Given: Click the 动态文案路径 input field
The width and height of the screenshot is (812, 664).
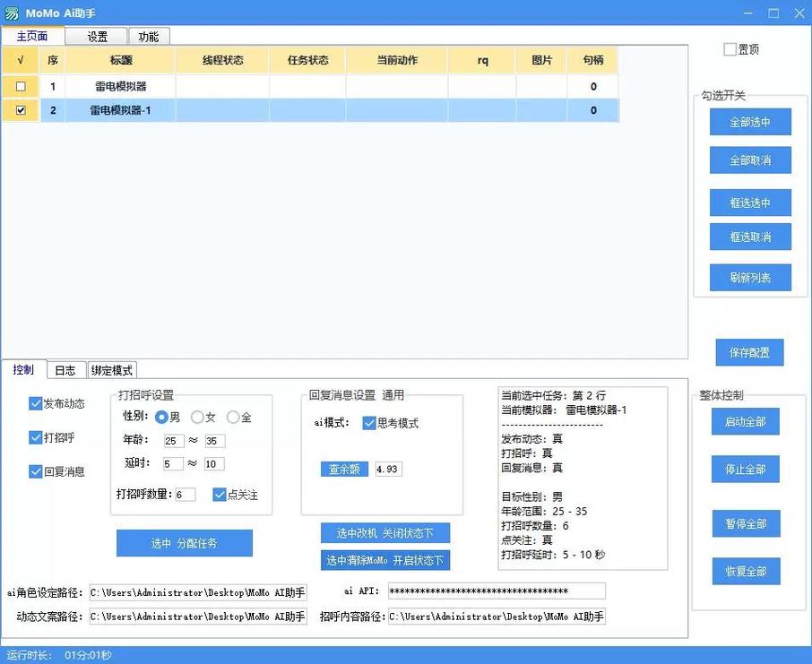Looking at the screenshot, I should pos(198,617).
